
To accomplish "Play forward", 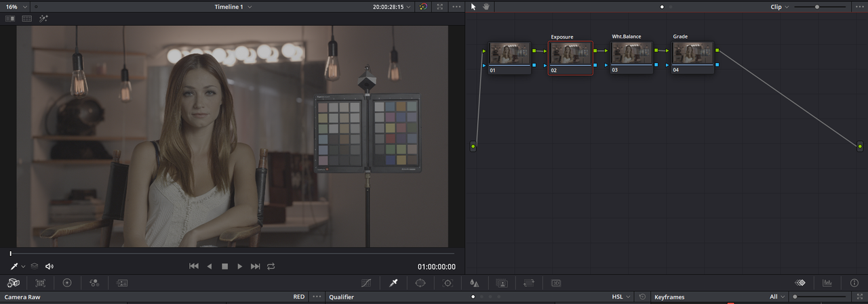I will pos(240,267).
